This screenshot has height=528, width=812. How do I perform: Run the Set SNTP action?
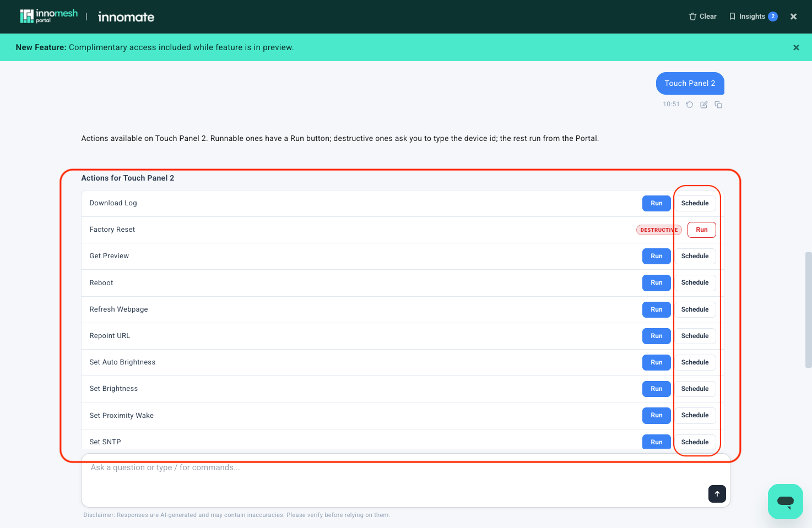657,442
